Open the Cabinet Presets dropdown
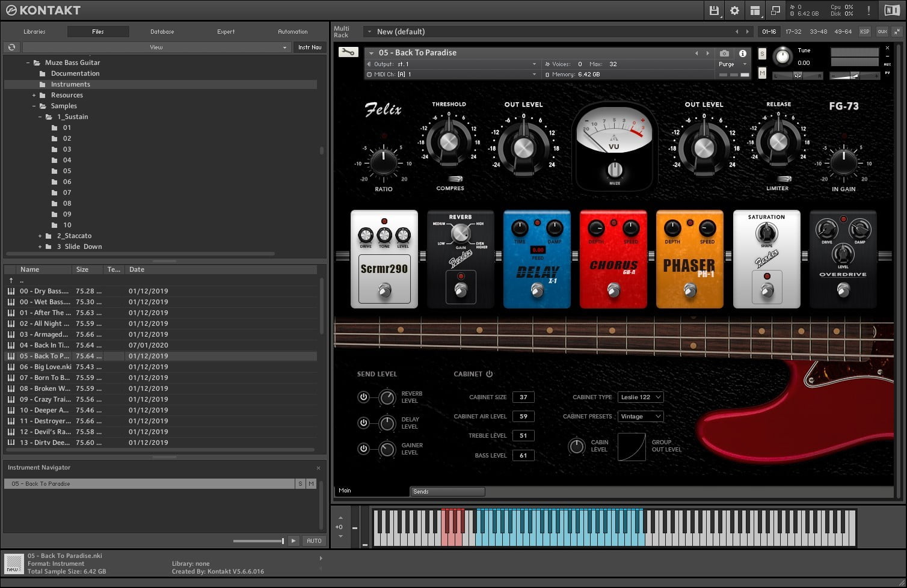The image size is (907, 588). point(641,416)
